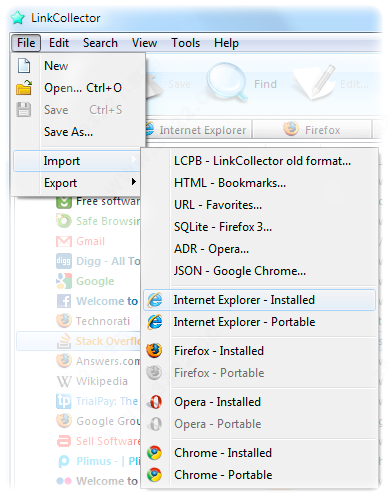Click the Facebook bookmark icon
The width and height of the screenshot is (388, 497).
click(64, 301)
